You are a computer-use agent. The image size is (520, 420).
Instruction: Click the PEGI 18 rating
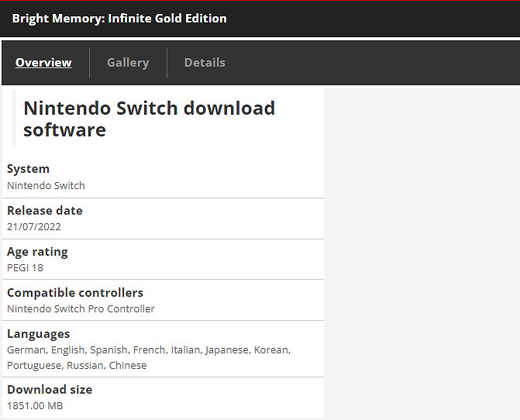[x=25, y=268]
